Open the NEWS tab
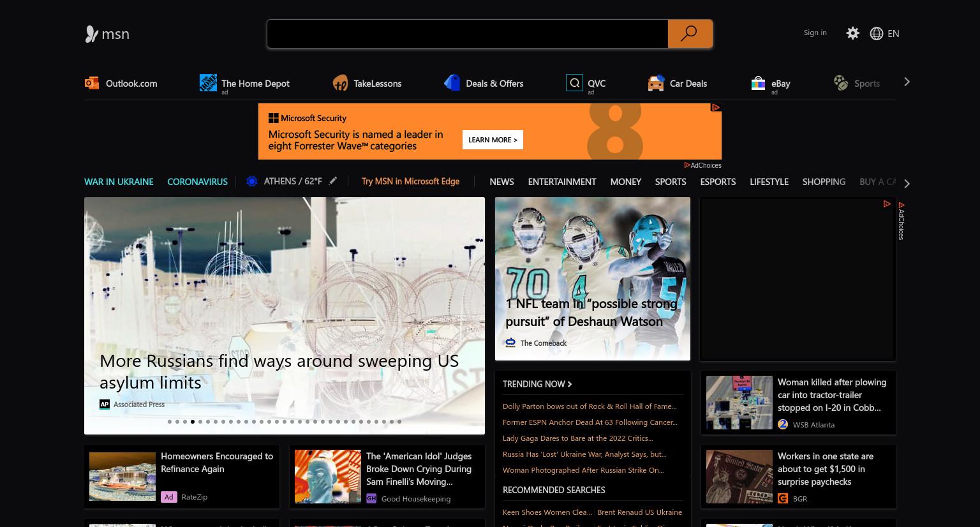Screen dimensions: 980x527 pyautogui.click(x=501, y=181)
